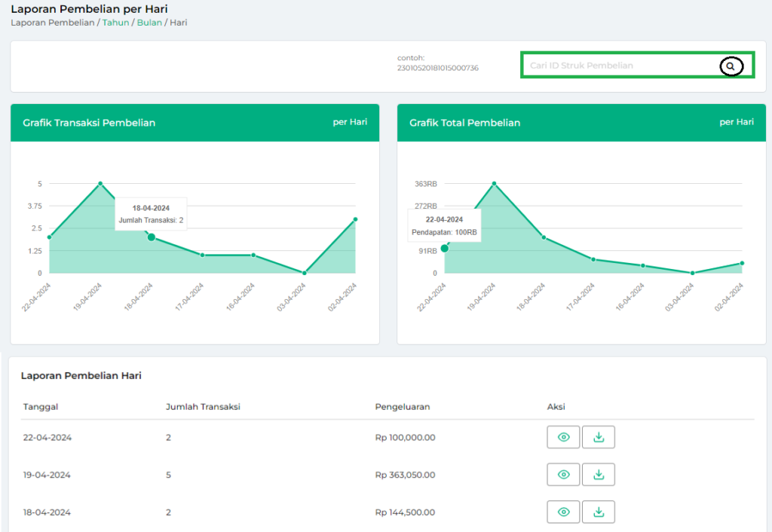This screenshot has height=532, width=772.
Task: Click the magnifier search icon
Action: tap(730, 66)
